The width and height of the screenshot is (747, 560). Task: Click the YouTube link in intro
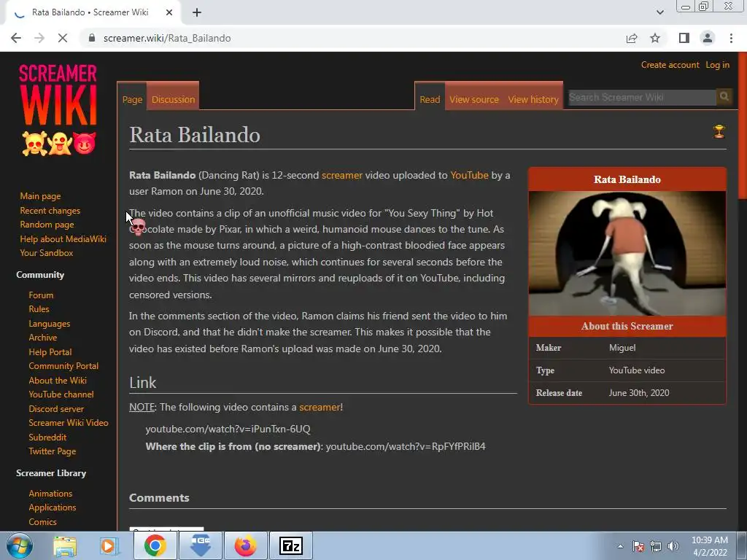tap(469, 175)
